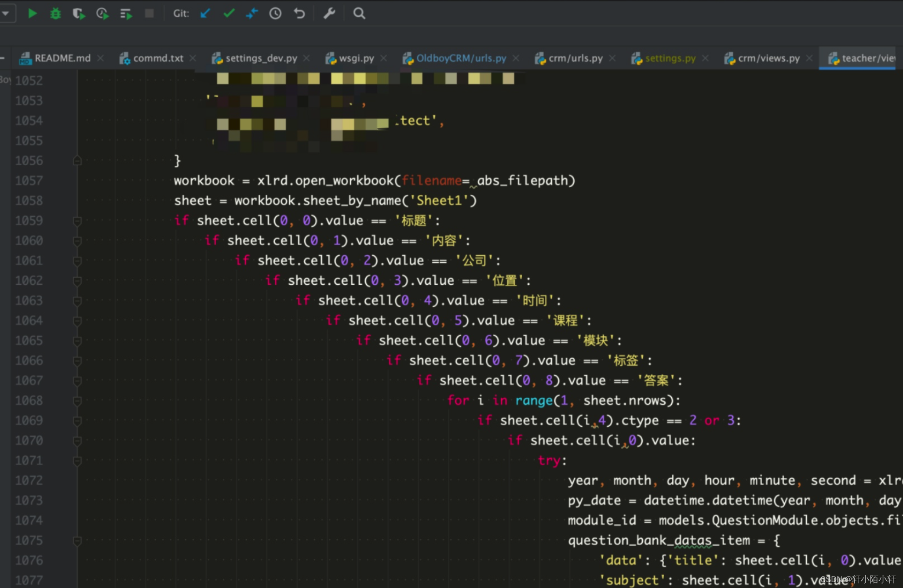Open run configuration dropdown arrow
Image resolution: width=903 pixels, height=588 pixels.
pyautogui.click(x=6, y=14)
